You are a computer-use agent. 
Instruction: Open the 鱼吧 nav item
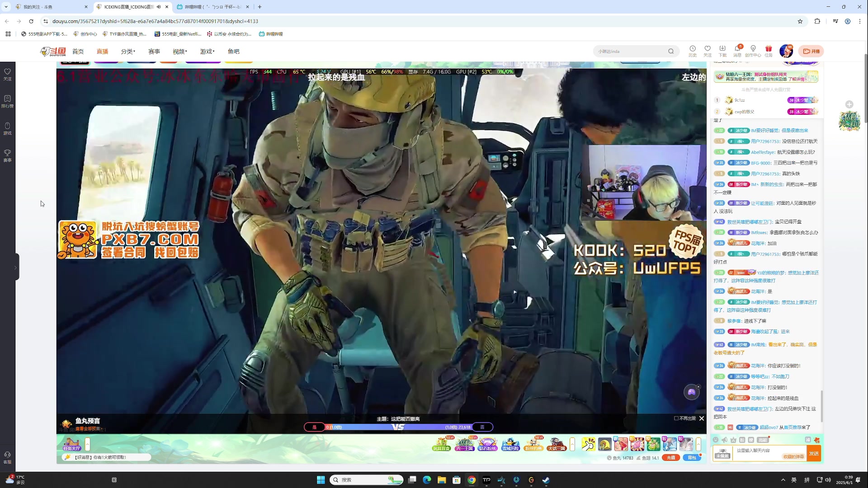click(234, 52)
